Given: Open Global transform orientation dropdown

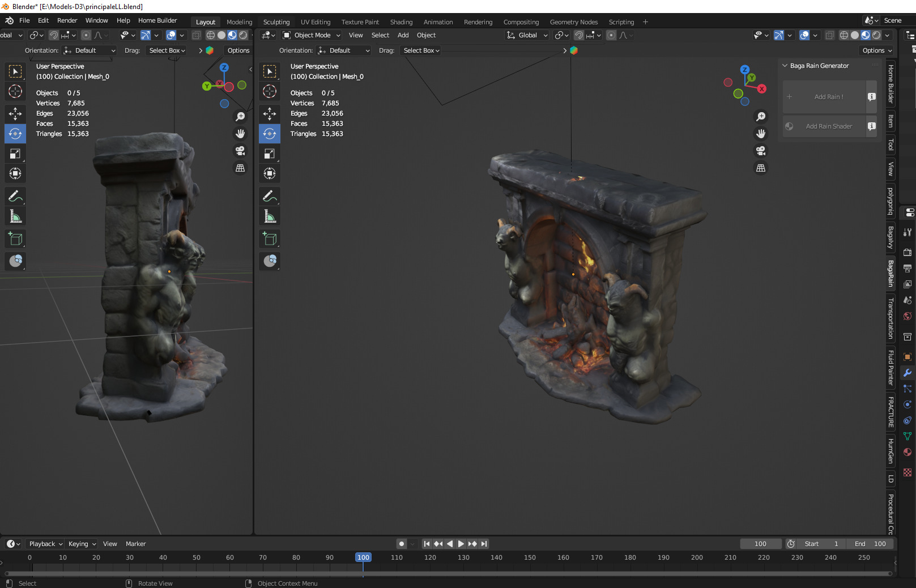Looking at the screenshot, I should [527, 35].
